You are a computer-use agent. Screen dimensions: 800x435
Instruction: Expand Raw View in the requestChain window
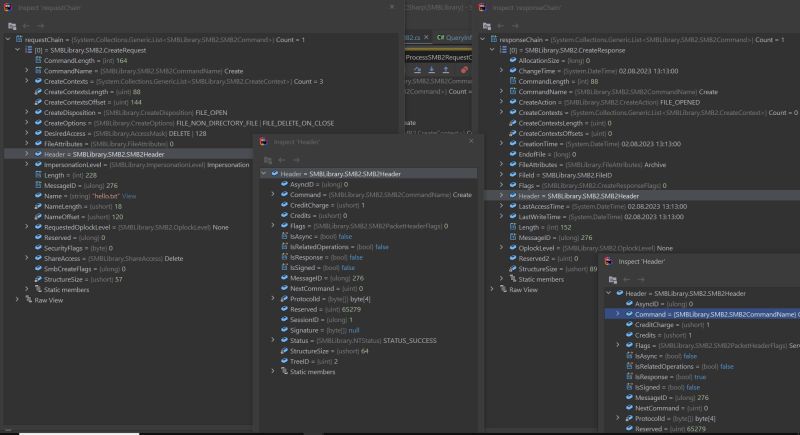pos(17,300)
